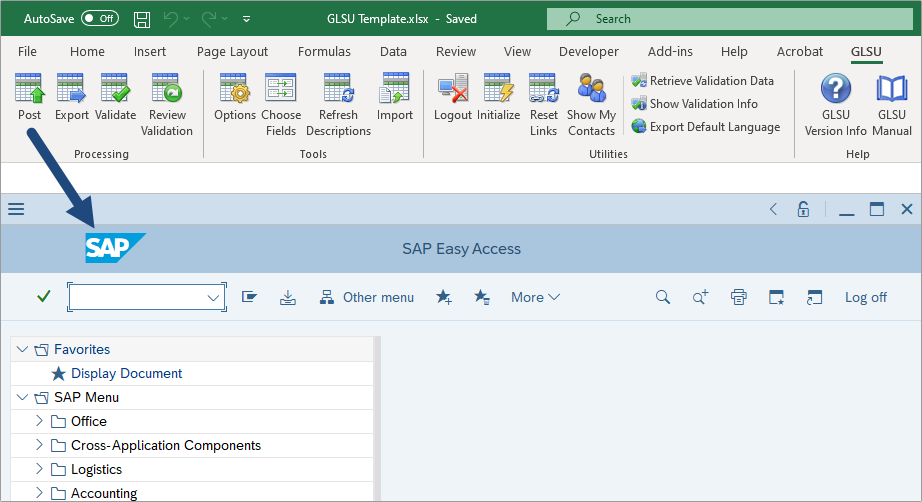This screenshot has width=922, height=502.
Task: Click Add to Favorites star icon
Action: 444,297
